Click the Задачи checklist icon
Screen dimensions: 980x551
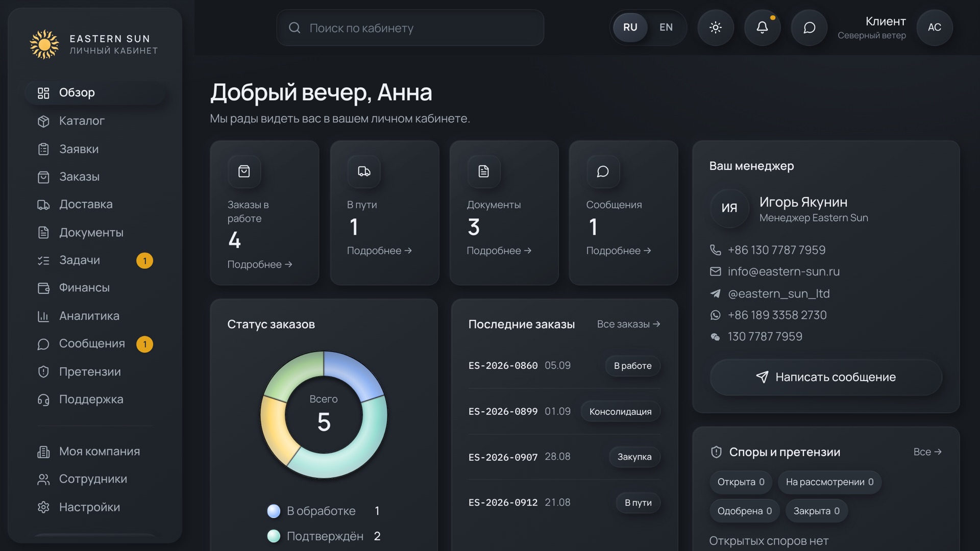43,261
